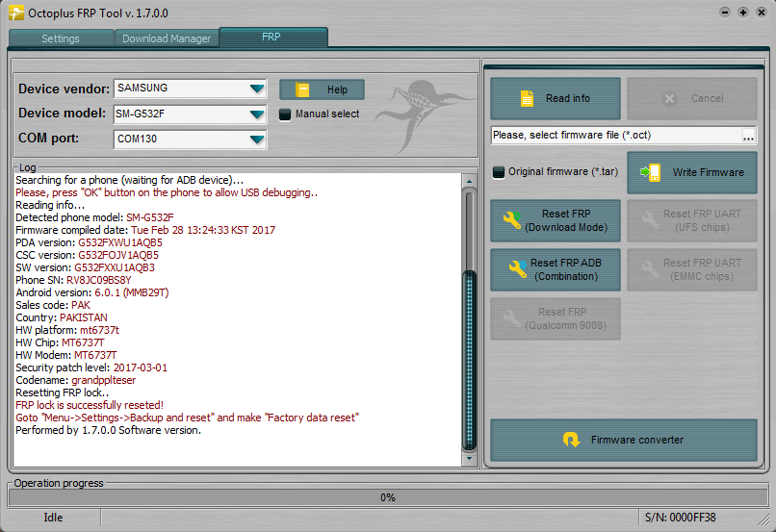This screenshot has height=532, width=776.
Task: Click the 'Sales code: PAK' log line
Action: pos(53,305)
